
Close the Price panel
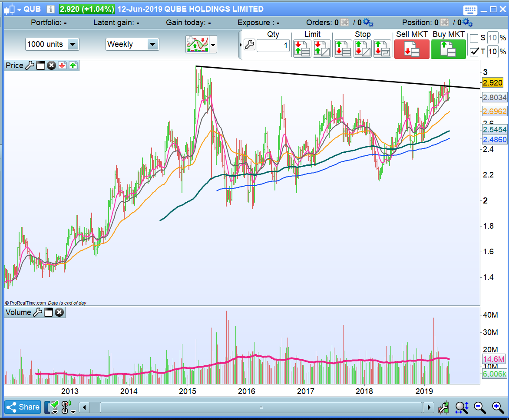coord(51,66)
